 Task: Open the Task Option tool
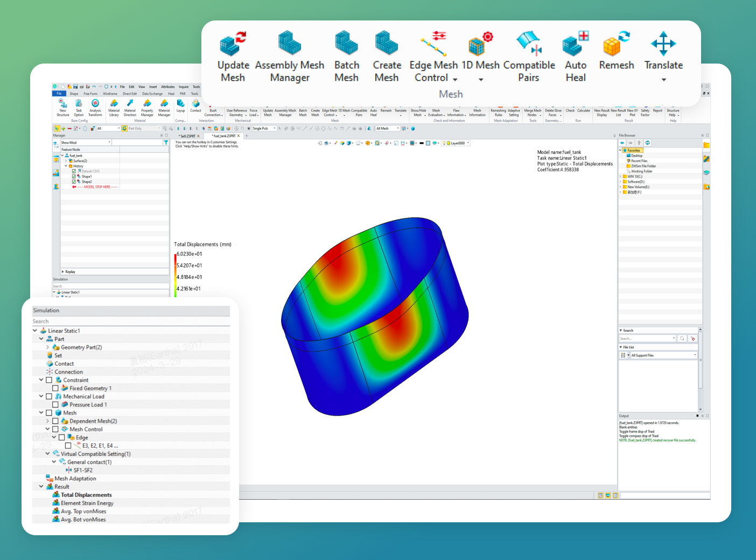tap(79, 106)
